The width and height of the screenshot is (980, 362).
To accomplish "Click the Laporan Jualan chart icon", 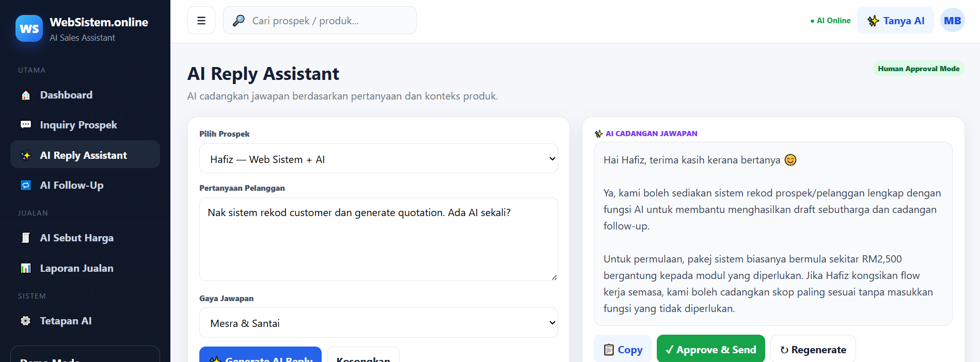I will (x=26, y=268).
